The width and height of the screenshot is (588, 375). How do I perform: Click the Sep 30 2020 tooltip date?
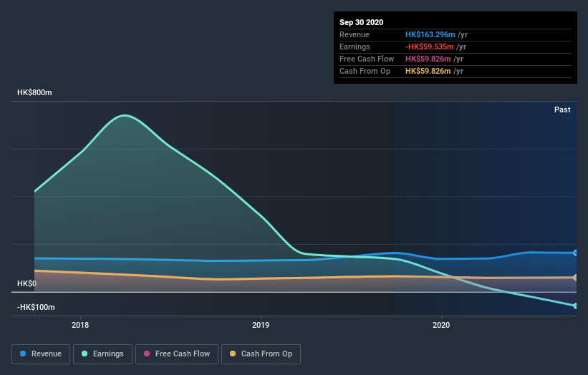362,22
